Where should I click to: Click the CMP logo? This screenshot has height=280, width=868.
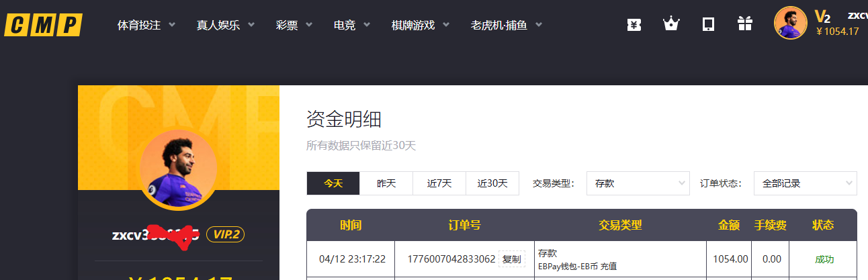coord(44,25)
